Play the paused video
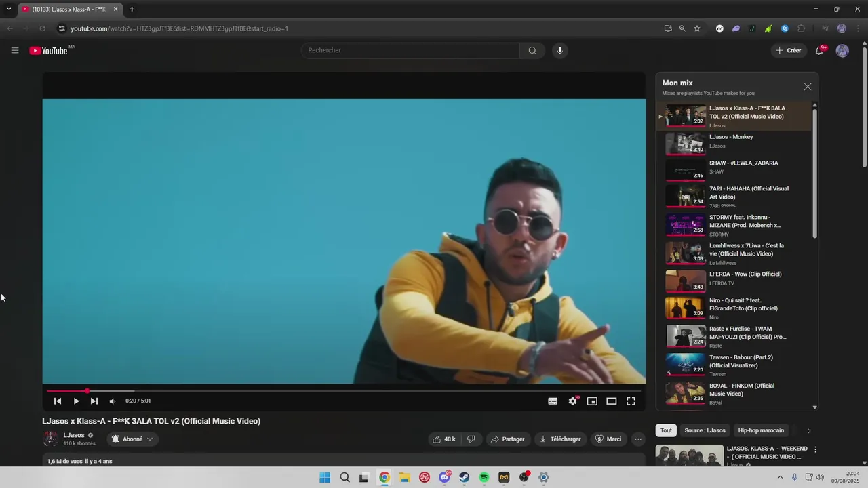The image size is (868, 488). 76,401
